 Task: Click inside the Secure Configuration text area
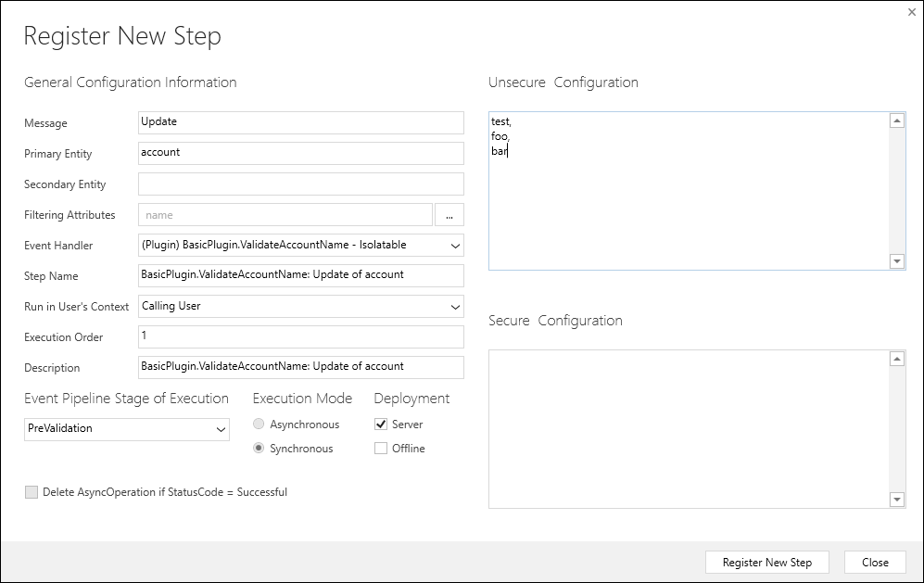click(x=686, y=426)
